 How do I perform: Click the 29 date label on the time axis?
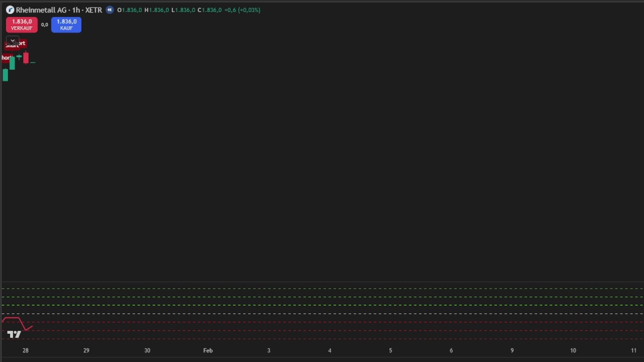coord(86,350)
